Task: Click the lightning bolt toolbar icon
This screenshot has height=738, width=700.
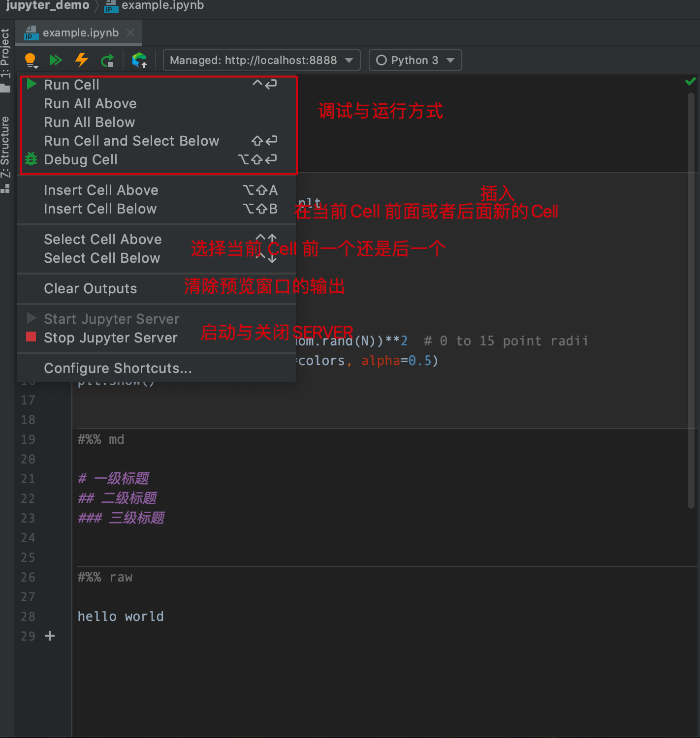Action: pos(82,60)
